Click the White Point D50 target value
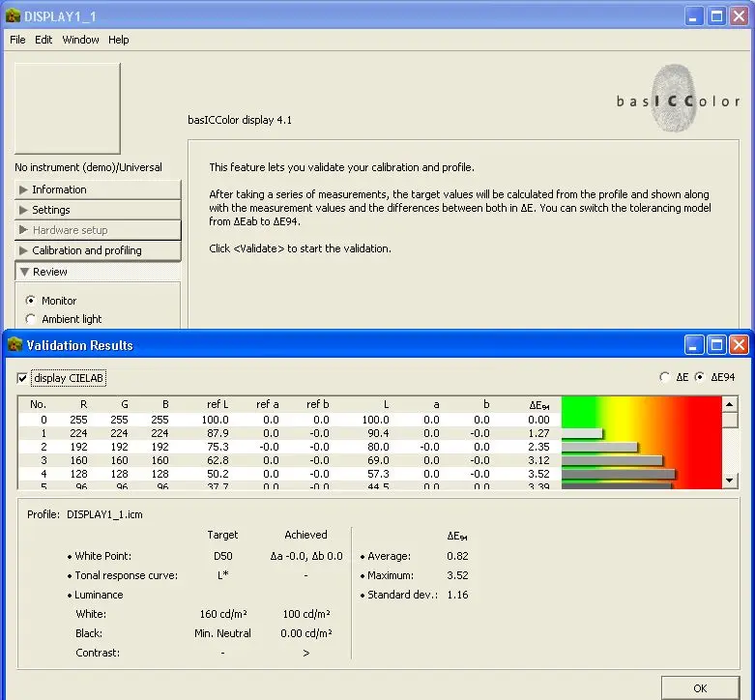 click(x=223, y=556)
